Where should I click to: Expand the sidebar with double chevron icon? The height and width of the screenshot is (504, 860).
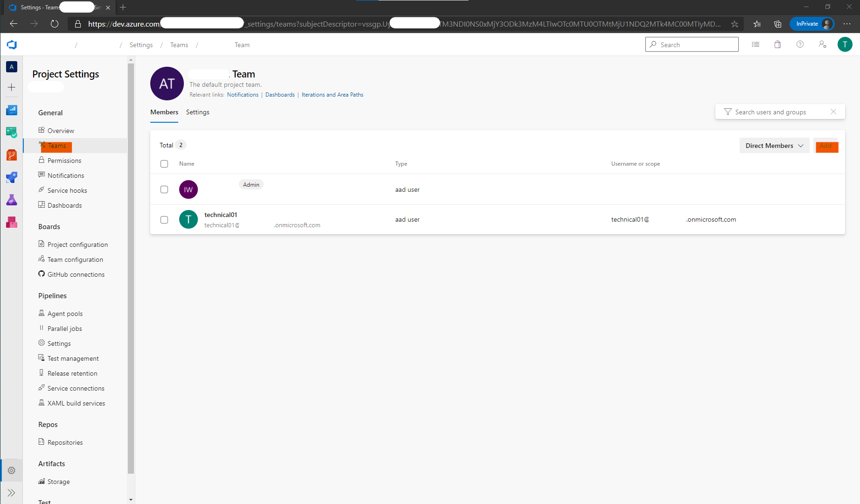coord(12,493)
